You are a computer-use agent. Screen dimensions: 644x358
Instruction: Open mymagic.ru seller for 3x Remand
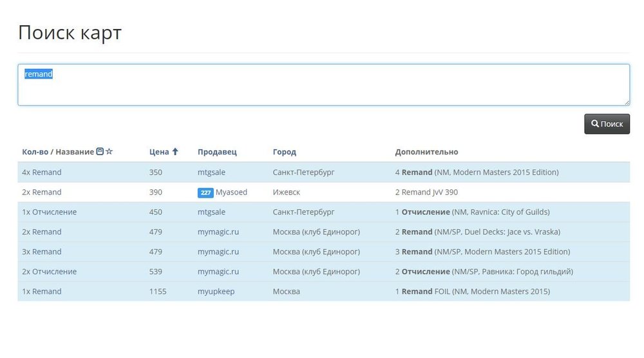218,252
